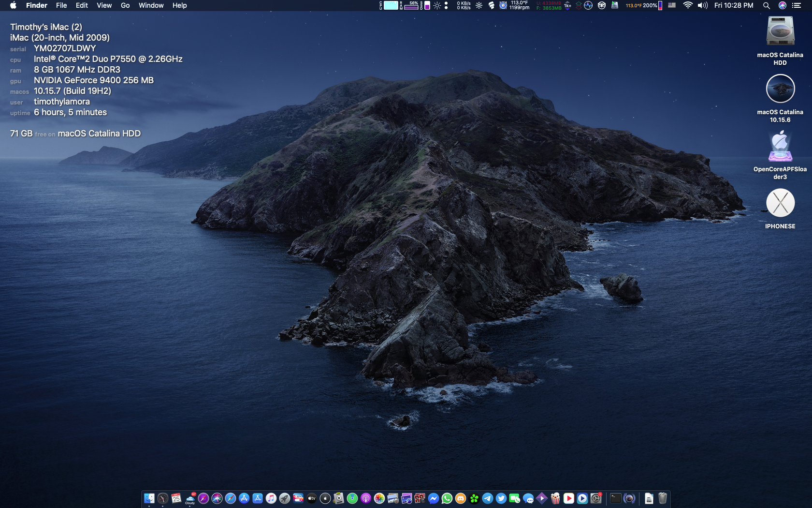Open System Preferences with update badge
The height and width of the screenshot is (508, 812).
pyautogui.click(x=596, y=498)
